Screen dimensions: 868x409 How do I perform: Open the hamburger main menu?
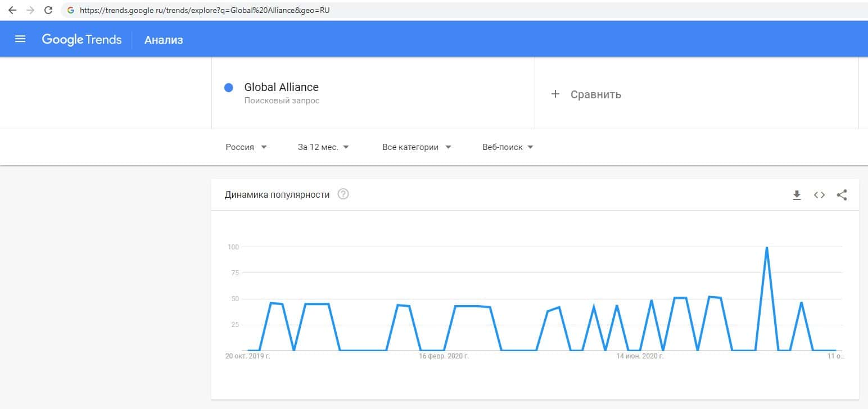pos(20,39)
